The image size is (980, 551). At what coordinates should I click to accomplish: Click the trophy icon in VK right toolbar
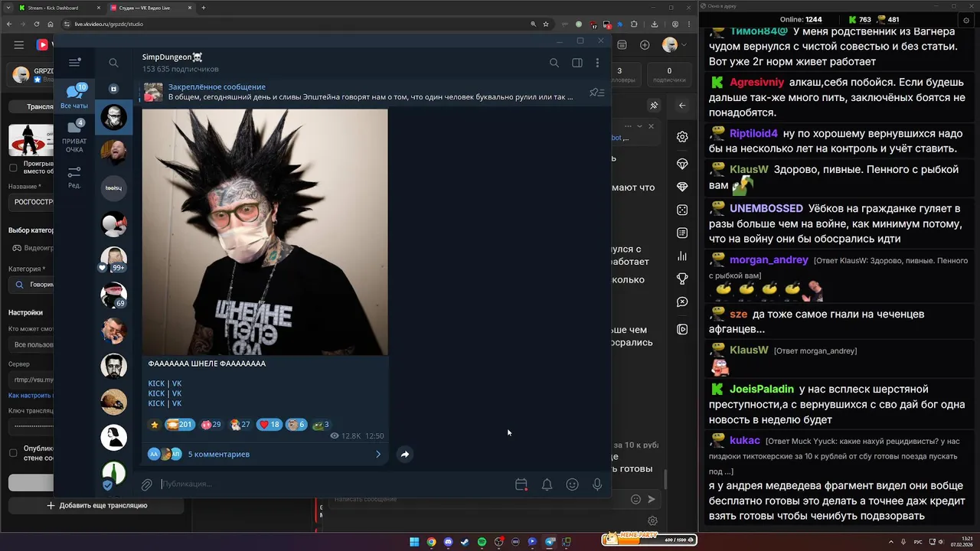pos(682,278)
